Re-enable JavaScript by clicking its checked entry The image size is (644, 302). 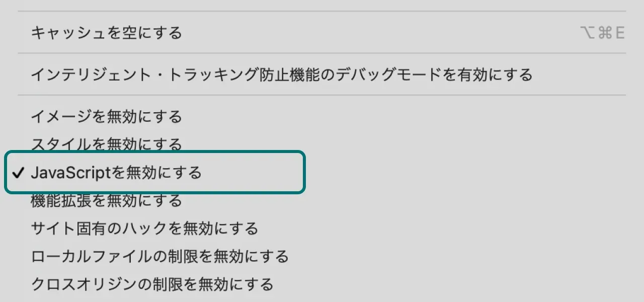click(116, 172)
